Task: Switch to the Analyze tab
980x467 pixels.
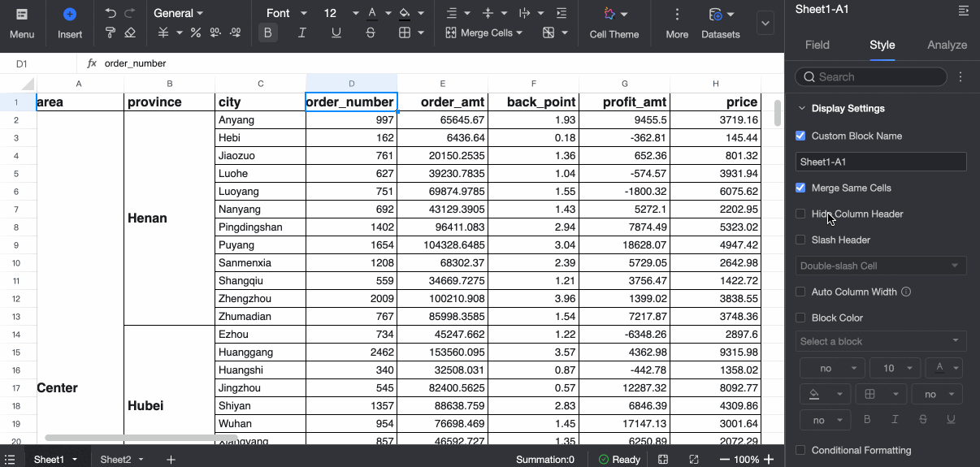Action: tap(947, 45)
